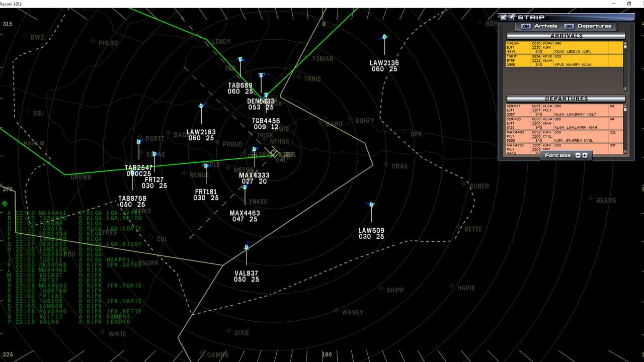
Task: Click the TGB4456 data tag label
Action: coord(266,124)
